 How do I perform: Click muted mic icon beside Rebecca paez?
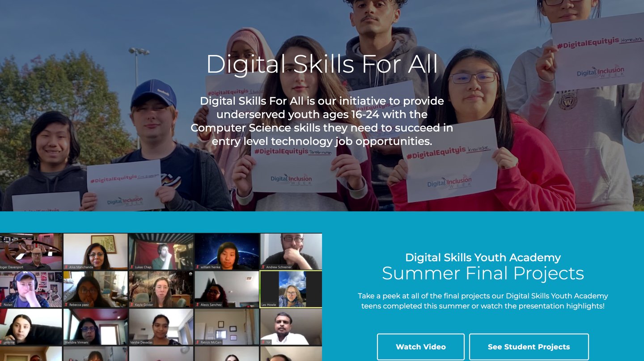66,305
